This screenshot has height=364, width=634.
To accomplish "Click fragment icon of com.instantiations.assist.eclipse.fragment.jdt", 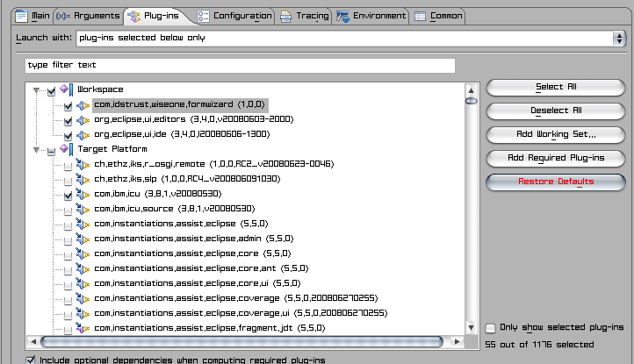I will (x=83, y=328).
